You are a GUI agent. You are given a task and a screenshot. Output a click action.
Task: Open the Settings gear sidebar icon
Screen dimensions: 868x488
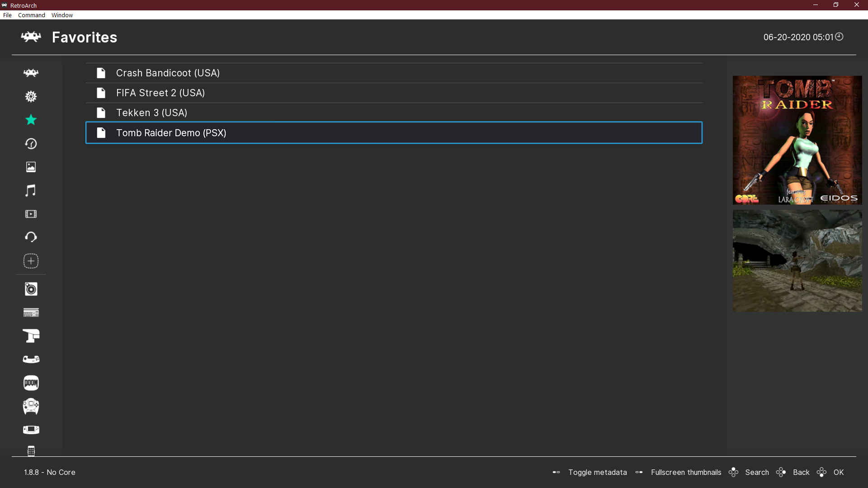31,96
